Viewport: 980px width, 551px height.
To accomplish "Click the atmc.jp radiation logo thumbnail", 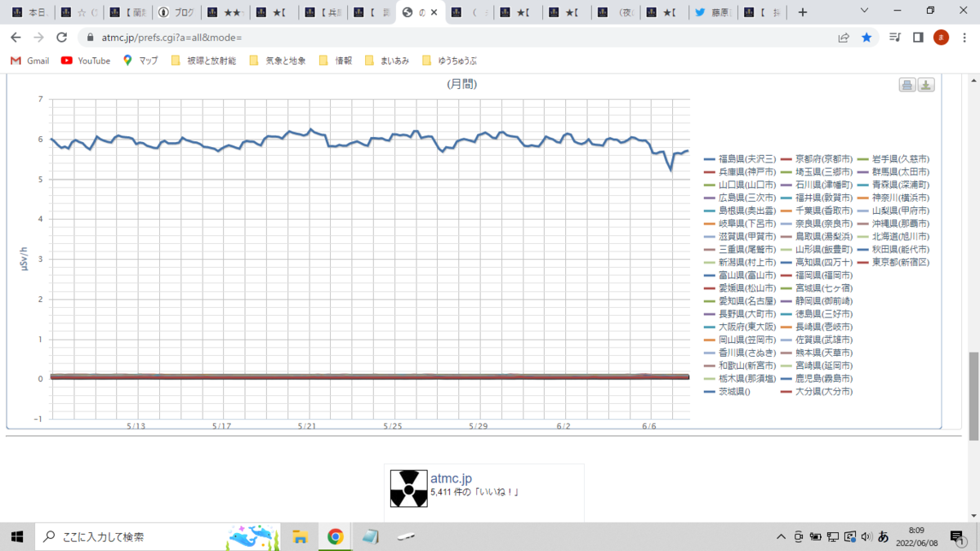I will 408,488.
